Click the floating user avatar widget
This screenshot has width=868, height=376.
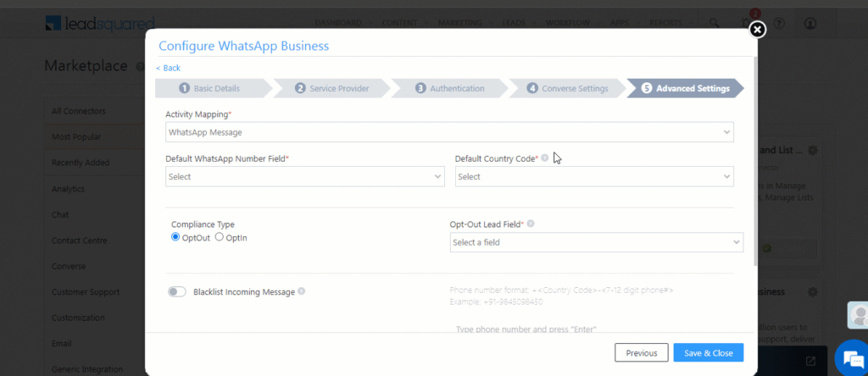point(859,315)
